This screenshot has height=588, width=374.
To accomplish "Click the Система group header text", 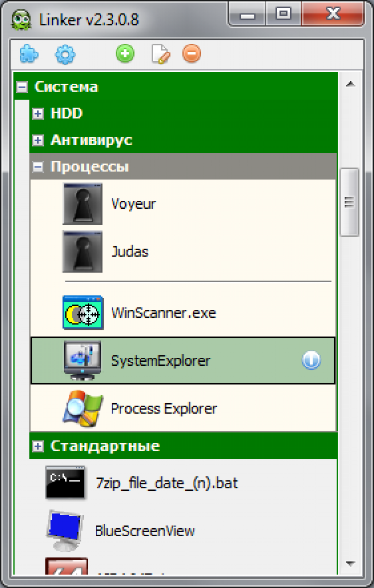I will tap(66, 87).
